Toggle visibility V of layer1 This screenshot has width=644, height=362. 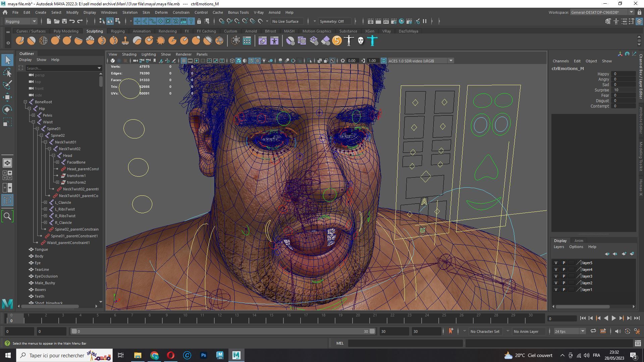coord(556,290)
